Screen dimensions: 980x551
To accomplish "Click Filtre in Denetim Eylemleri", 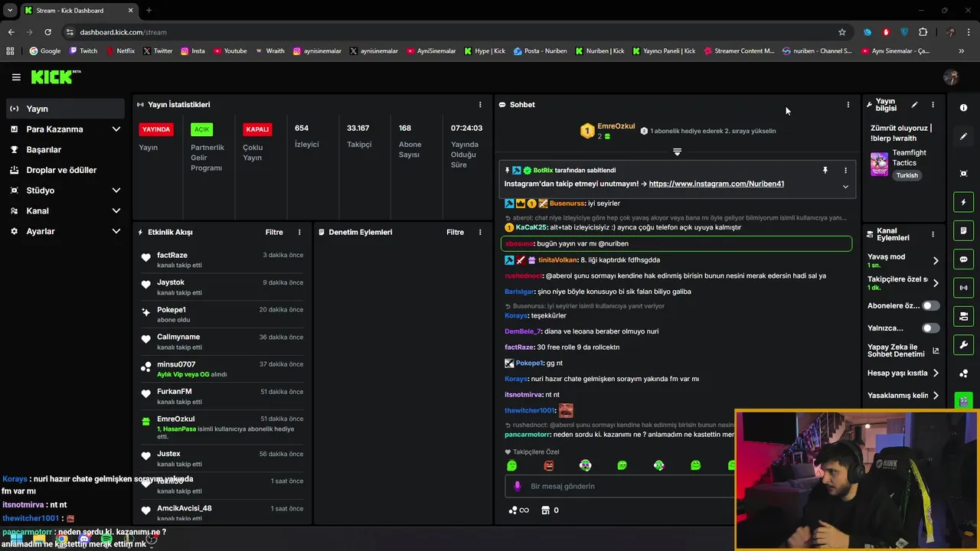I will coord(455,232).
